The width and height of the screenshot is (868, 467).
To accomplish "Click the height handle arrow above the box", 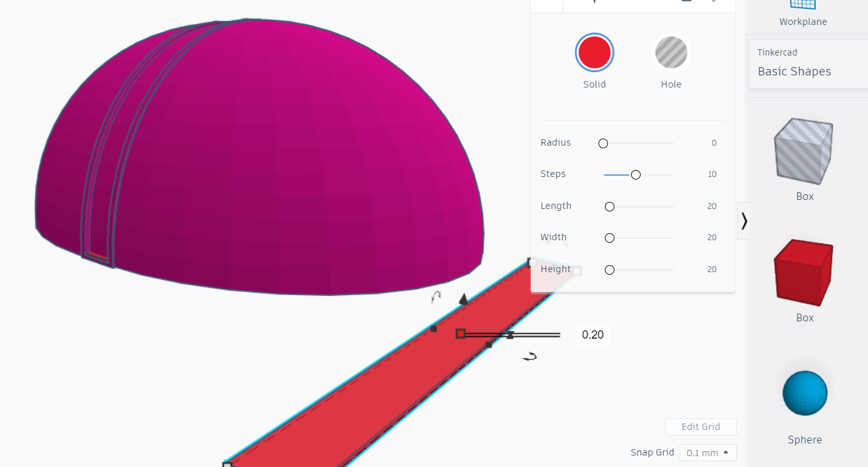I will click(x=463, y=298).
